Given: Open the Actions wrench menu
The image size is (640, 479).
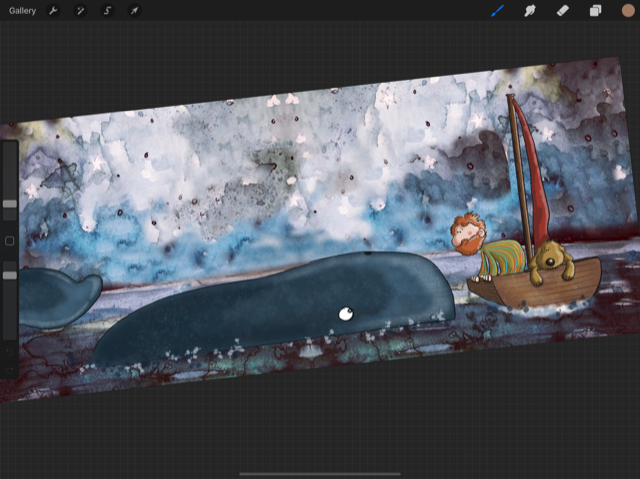Looking at the screenshot, I should pyautogui.click(x=54, y=11).
